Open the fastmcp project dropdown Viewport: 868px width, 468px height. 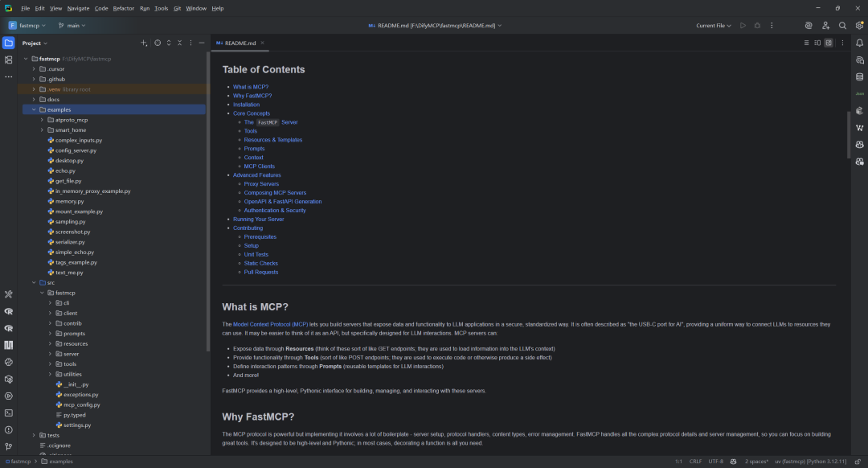pyautogui.click(x=27, y=26)
